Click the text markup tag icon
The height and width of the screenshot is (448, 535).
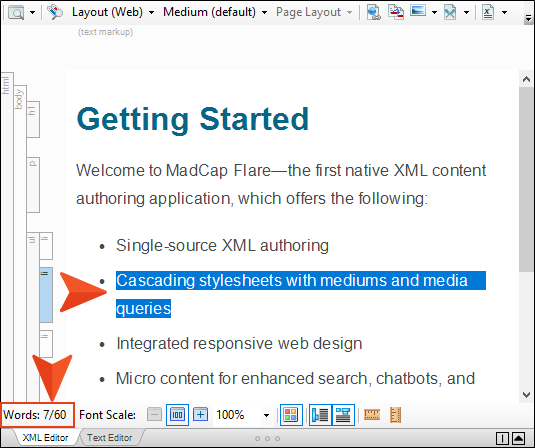pos(55,12)
